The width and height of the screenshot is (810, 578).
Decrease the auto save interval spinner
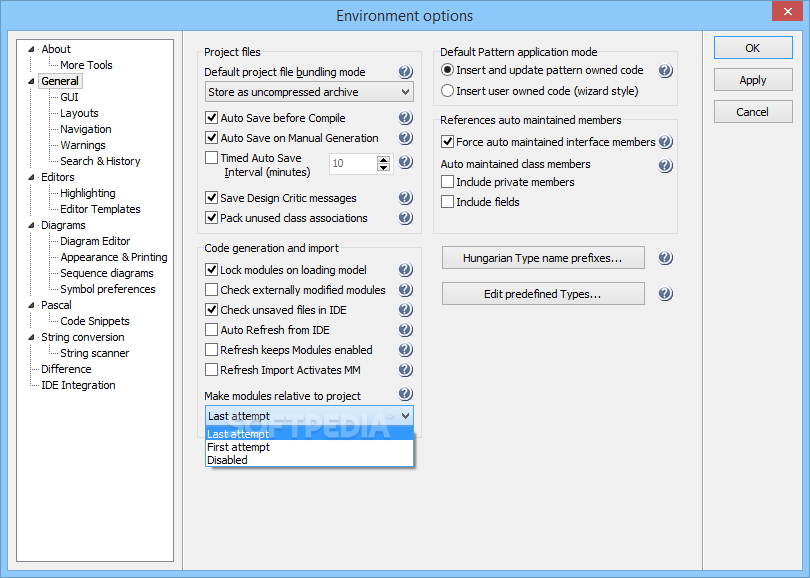click(x=383, y=167)
